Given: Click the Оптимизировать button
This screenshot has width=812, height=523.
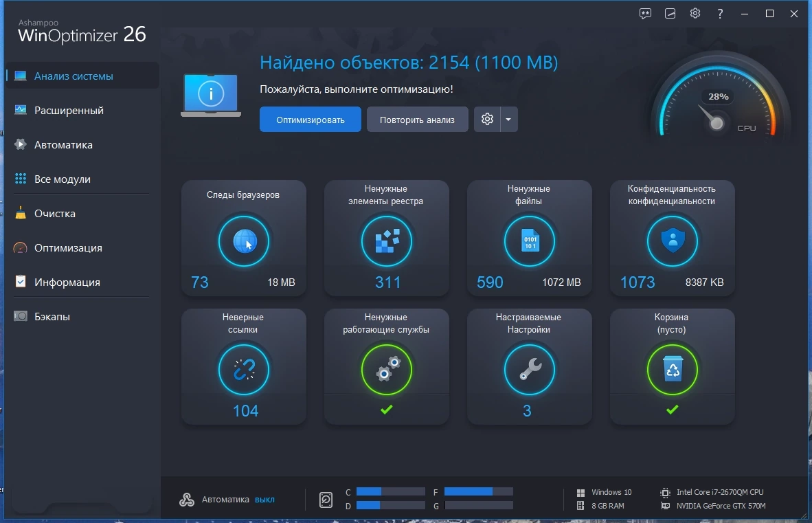Looking at the screenshot, I should (311, 120).
